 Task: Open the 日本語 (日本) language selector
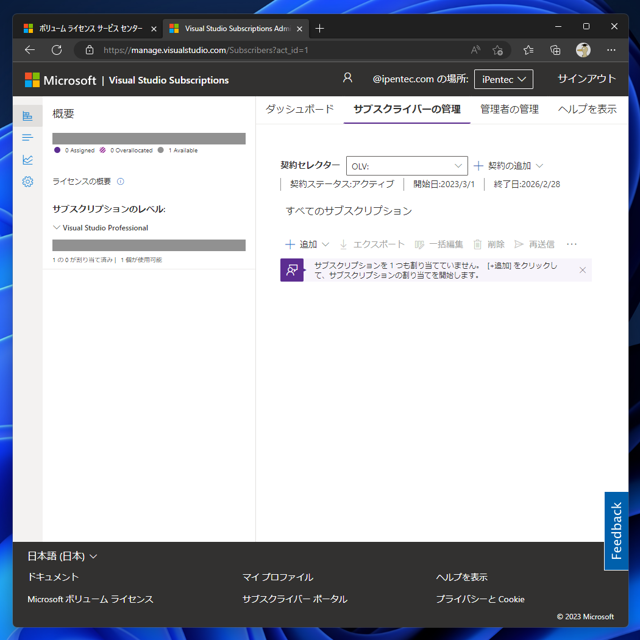point(62,556)
